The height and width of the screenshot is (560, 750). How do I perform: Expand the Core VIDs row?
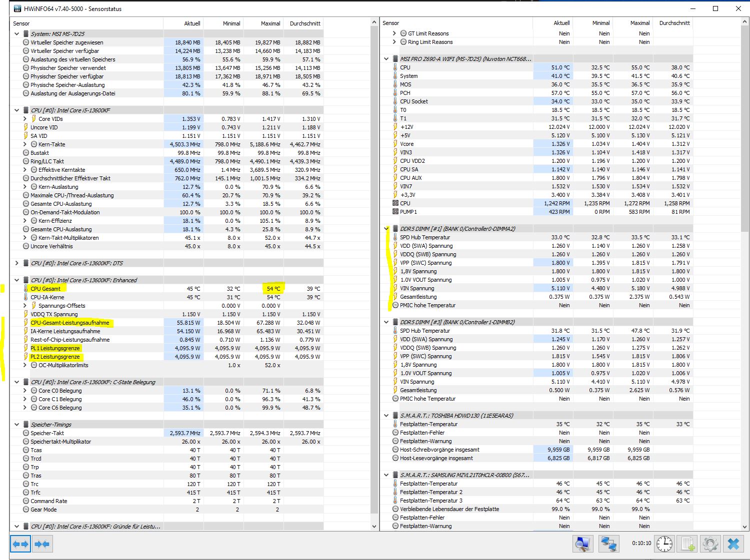(x=25, y=119)
